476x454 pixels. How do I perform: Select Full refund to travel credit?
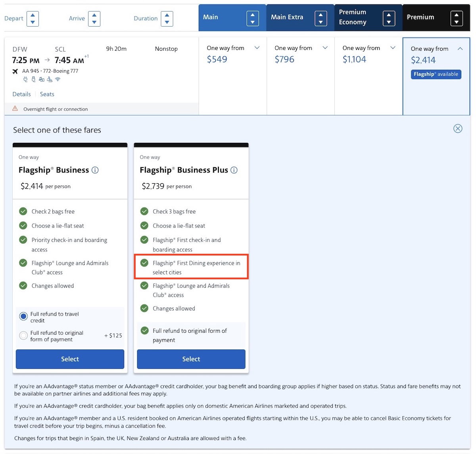tap(23, 316)
